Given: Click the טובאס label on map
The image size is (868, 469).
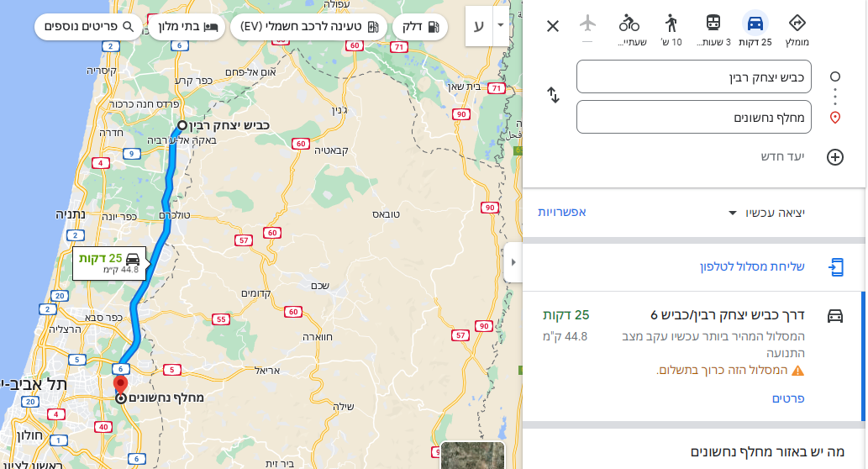Looking at the screenshot, I should pyautogui.click(x=386, y=214).
